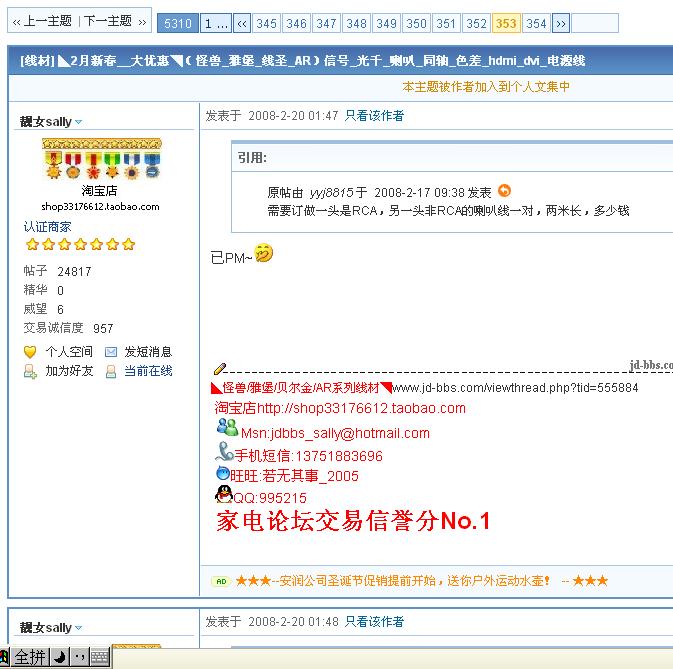Click the 当前在线 status icon
673x669 pixels.
pos(111,371)
